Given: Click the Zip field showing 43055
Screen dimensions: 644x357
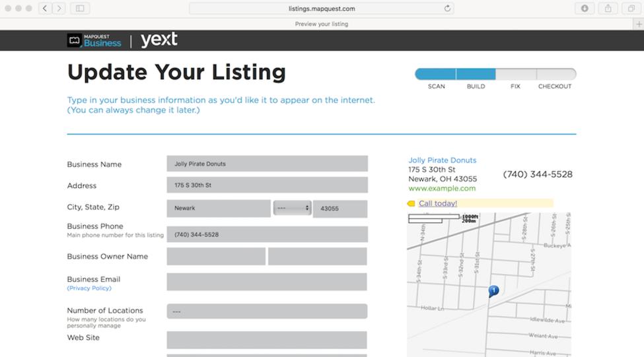Looking at the screenshot, I should [x=340, y=209].
